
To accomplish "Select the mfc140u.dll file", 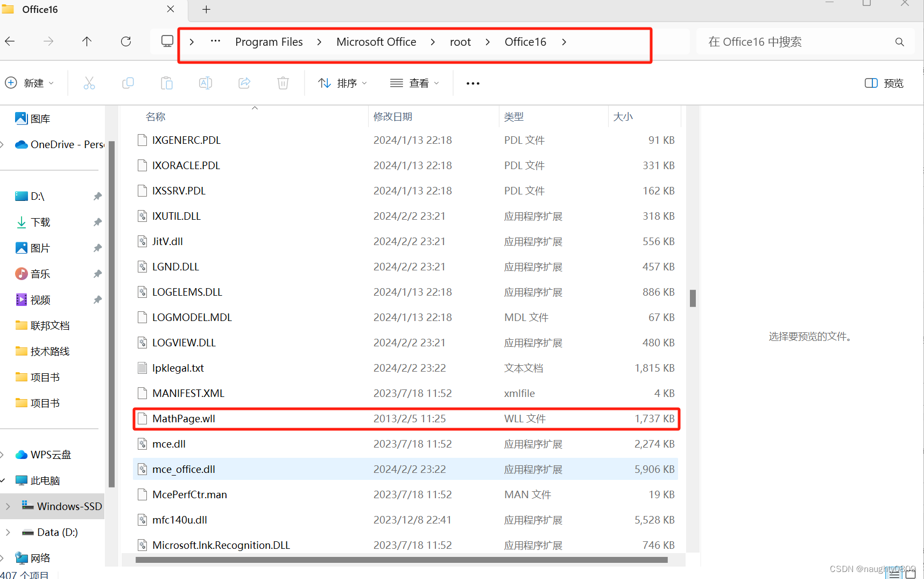I will click(x=405, y=520).
